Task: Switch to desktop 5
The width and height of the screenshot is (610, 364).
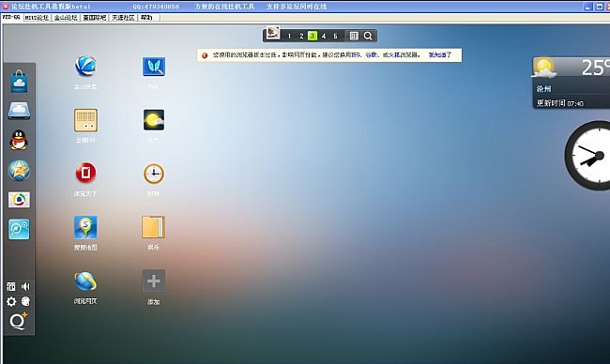Action: point(335,36)
